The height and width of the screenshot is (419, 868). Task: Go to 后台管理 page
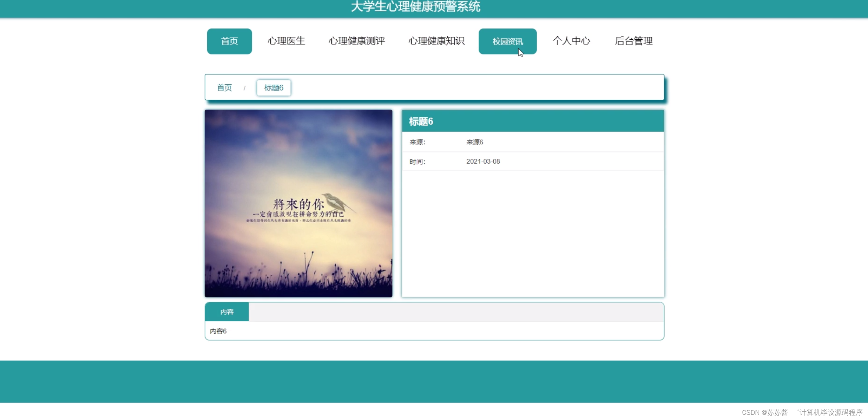[633, 41]
